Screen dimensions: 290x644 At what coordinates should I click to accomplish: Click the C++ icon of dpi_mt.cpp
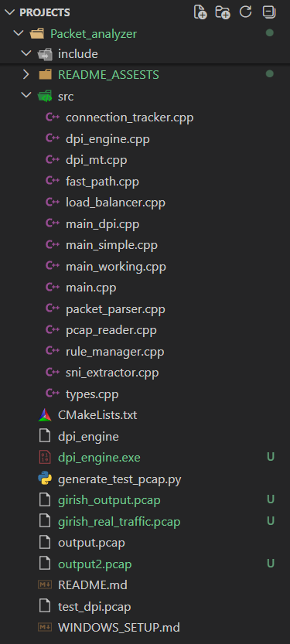click(x=53, y=160)
